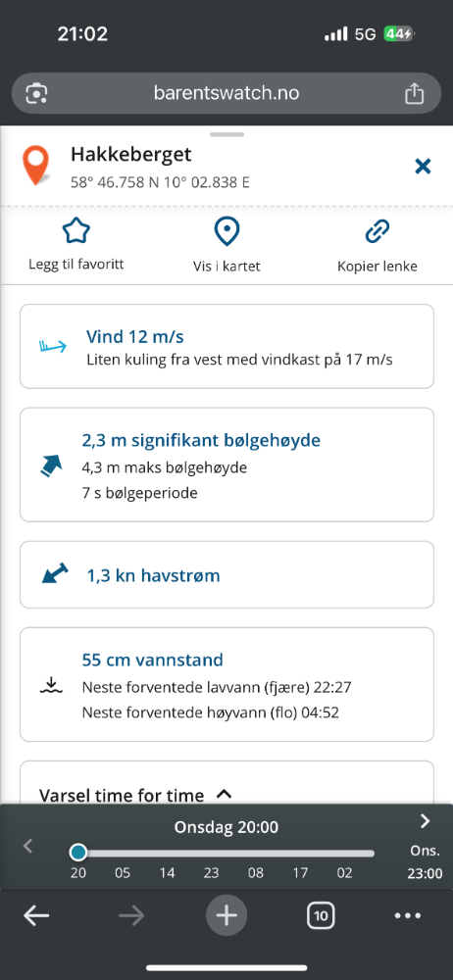Viewport: 453px width, 980px height.
Task: Tap the barentswatch.no address field
Action: [226, 94]
